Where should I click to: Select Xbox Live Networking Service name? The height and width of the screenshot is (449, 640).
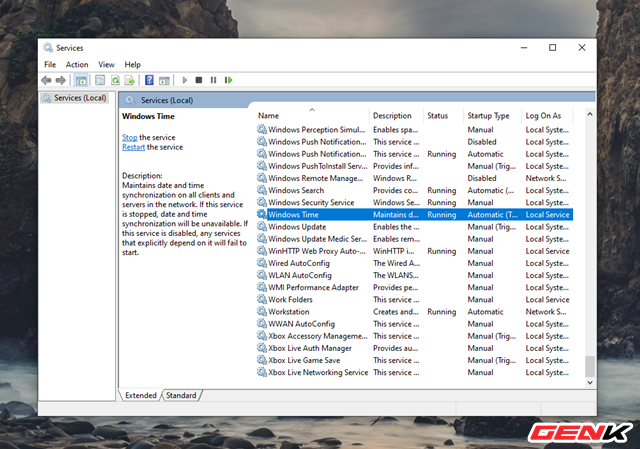click(318, 372)
